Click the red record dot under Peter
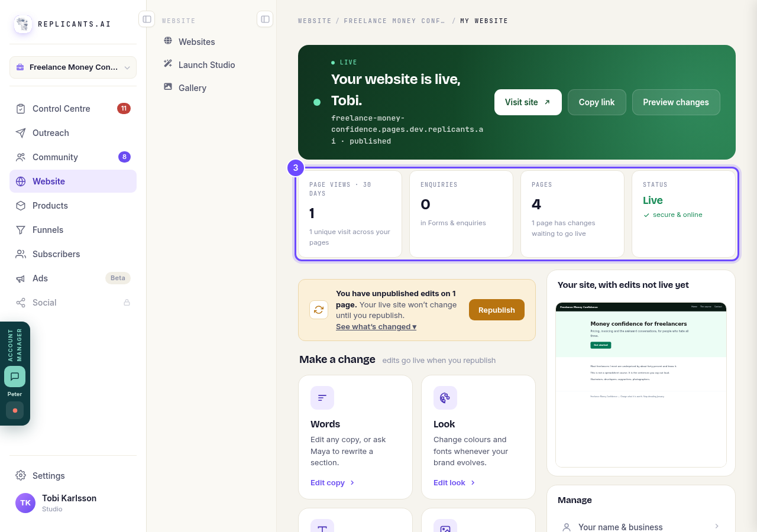This screenshot has width=757, height=532. coord(15,410)
